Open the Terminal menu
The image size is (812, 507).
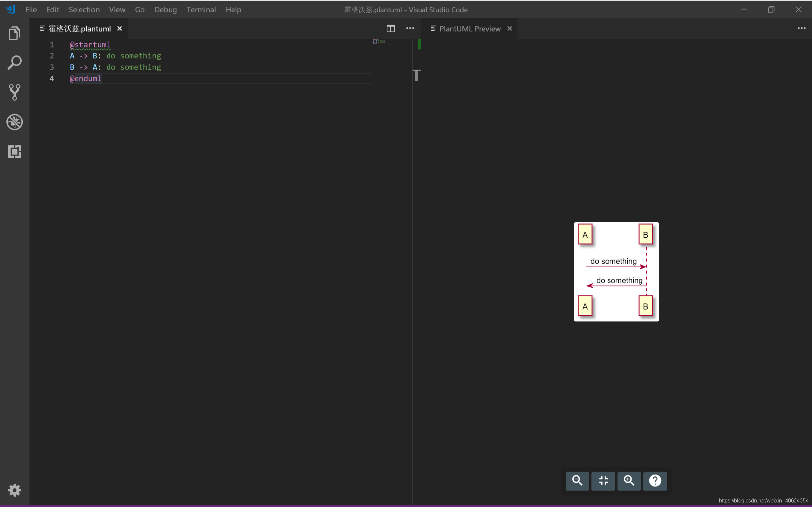[201, 9]
